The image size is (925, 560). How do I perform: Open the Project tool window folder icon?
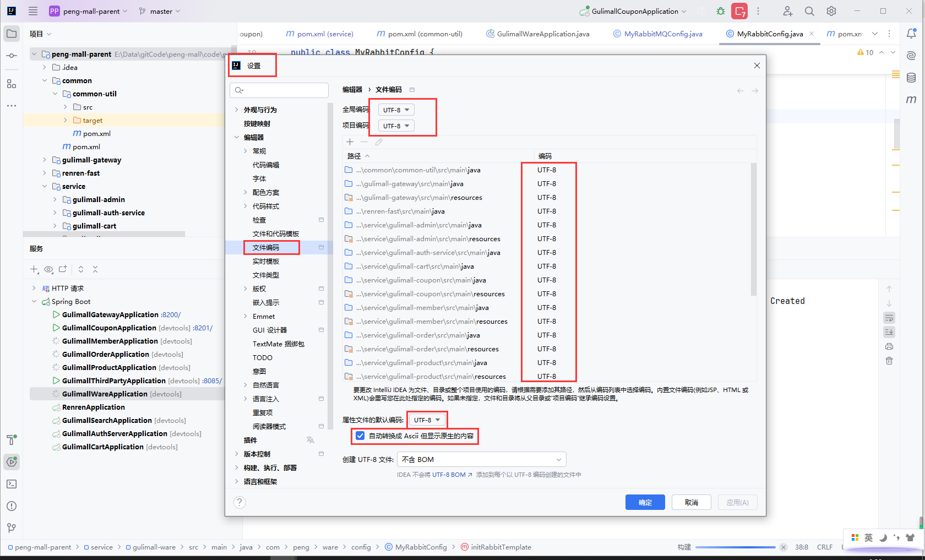coord(12,34)
